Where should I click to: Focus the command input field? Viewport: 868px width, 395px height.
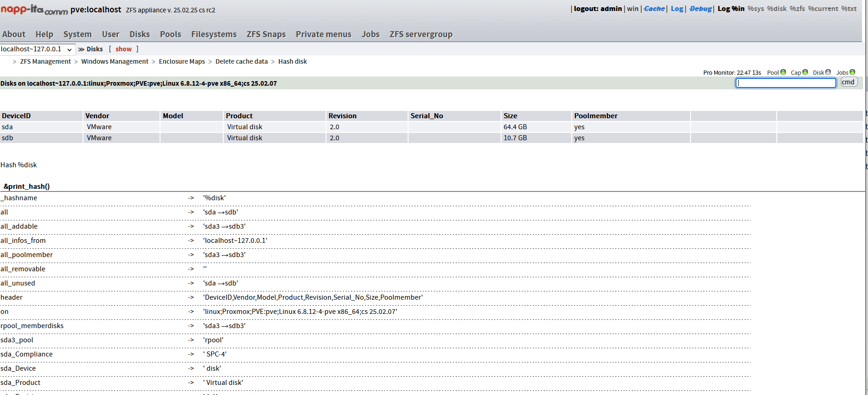[786, 83]
